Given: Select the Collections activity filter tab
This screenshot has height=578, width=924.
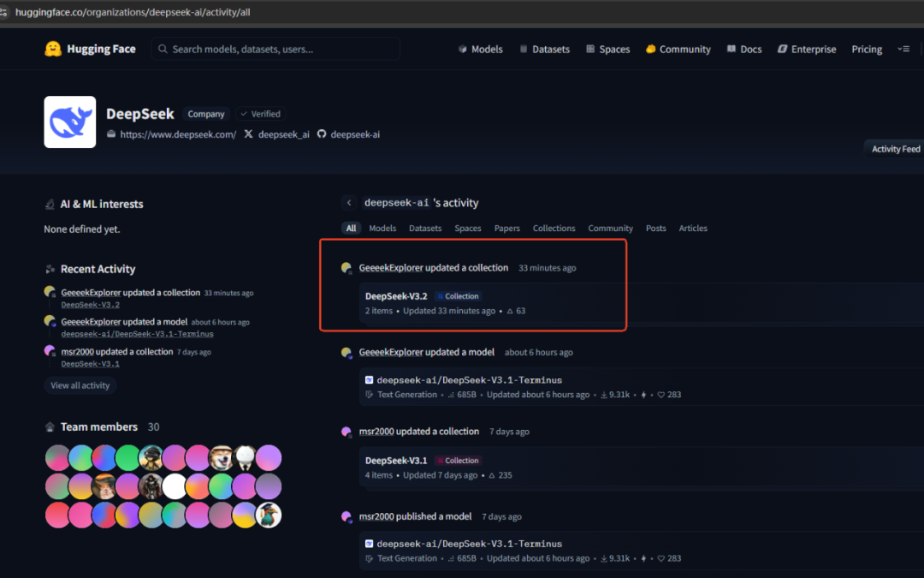Looking at the screenshot, I should coord(554,229).
